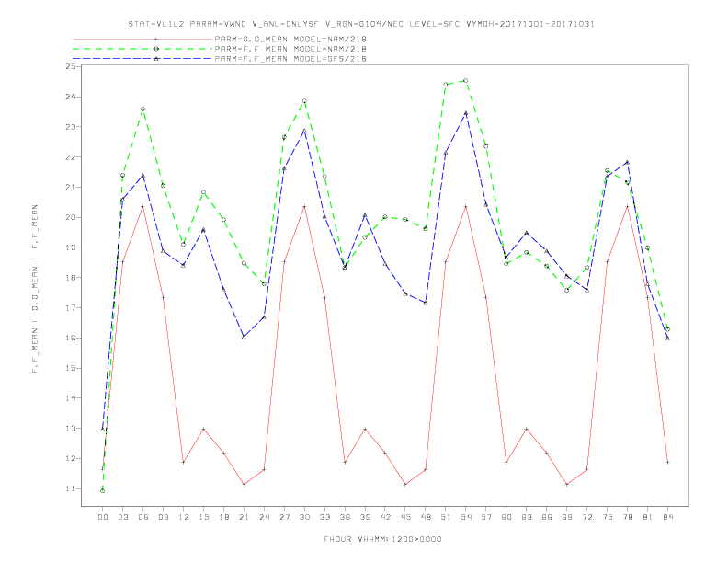Select legend entry PARM=F.F_MEAN MODEL=NAM/218

[290, 49]
